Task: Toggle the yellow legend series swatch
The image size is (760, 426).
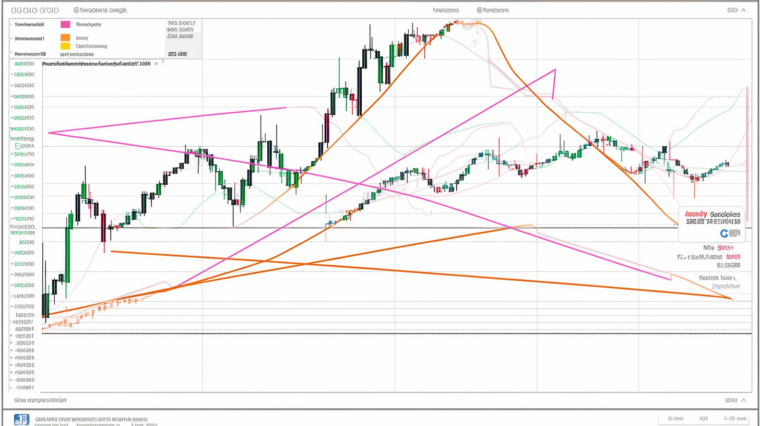Action: (66, 46)
